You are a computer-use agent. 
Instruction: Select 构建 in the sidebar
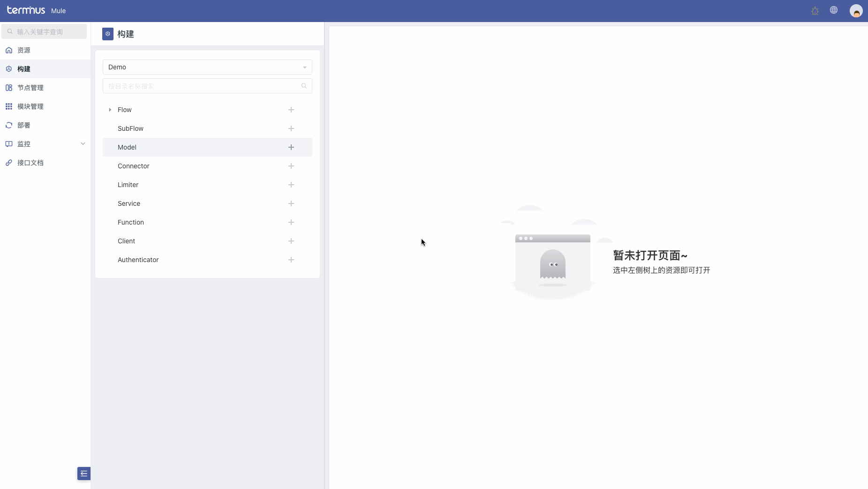(45, 69)
